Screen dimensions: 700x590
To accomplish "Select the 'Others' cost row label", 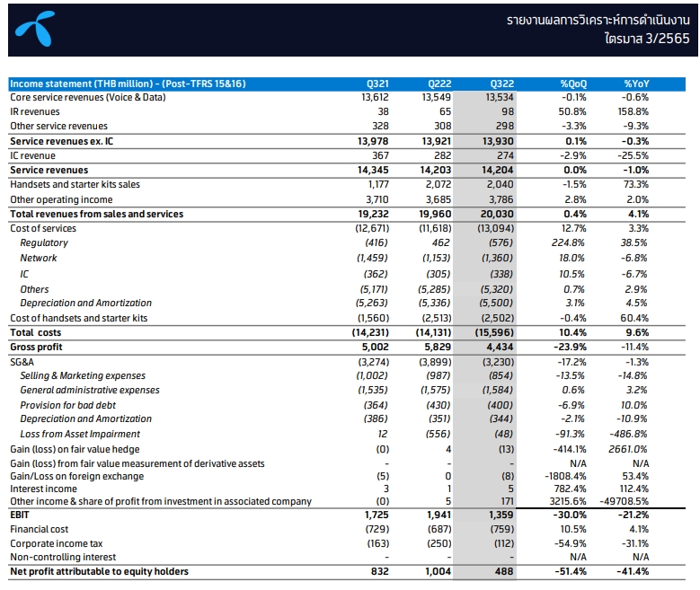I will pos(34,289).
